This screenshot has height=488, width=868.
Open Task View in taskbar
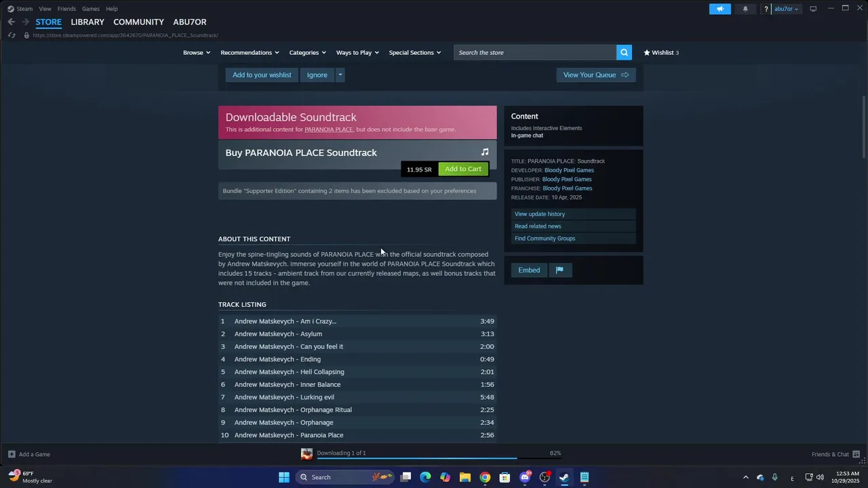pos(406,477)
